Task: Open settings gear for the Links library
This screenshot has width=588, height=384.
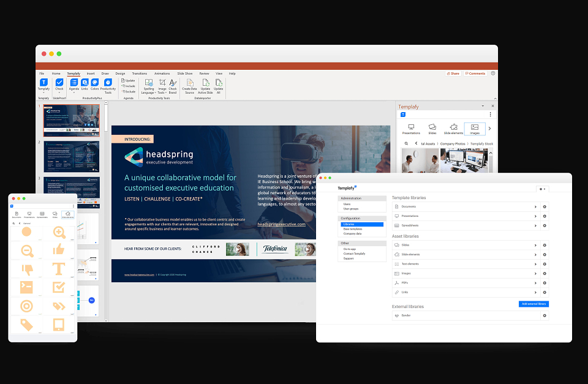Action: [x=545, y=292]
